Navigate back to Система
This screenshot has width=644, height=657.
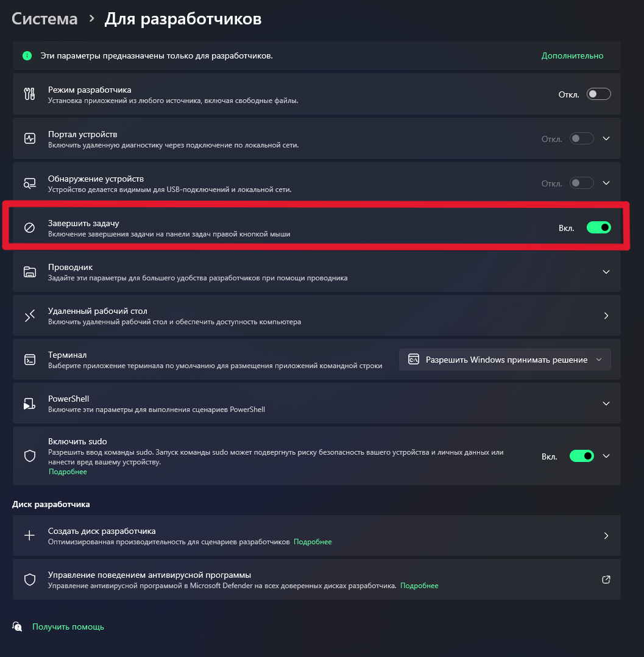pyautogui.click(x=44, y=18)
